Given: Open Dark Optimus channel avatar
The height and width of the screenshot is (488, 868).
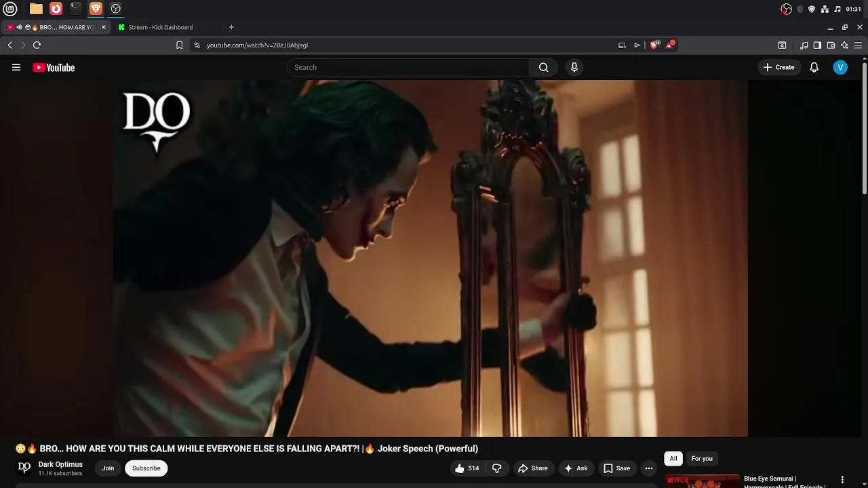Looking at the screenshot, I should [24, 468].
